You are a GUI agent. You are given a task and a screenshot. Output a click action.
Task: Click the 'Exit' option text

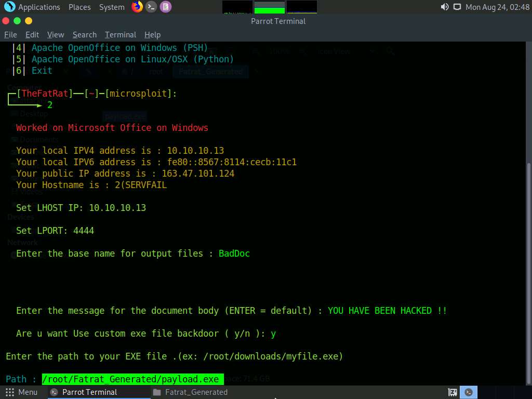42,71
